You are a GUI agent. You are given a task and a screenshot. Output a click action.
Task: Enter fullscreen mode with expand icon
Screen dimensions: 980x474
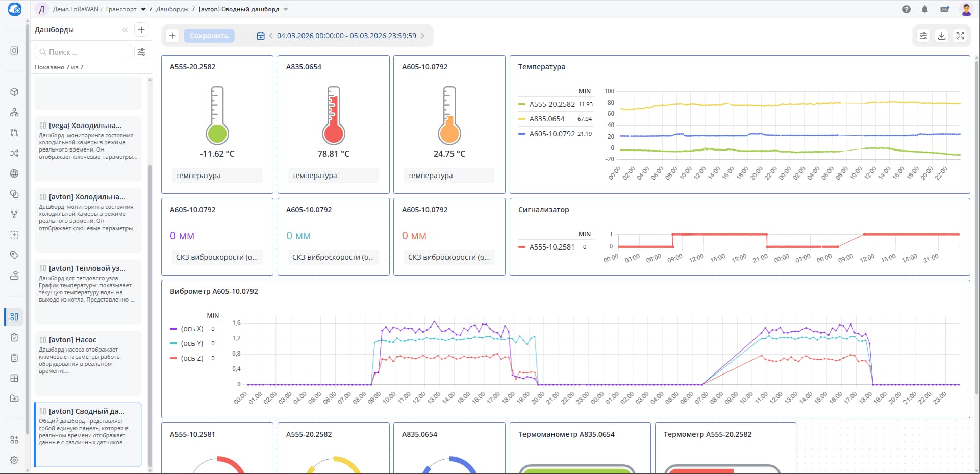tap(960, 36)
